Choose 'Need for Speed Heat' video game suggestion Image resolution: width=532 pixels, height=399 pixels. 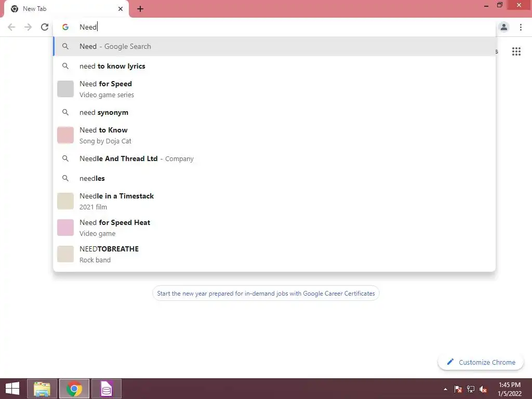click(274, 228)
